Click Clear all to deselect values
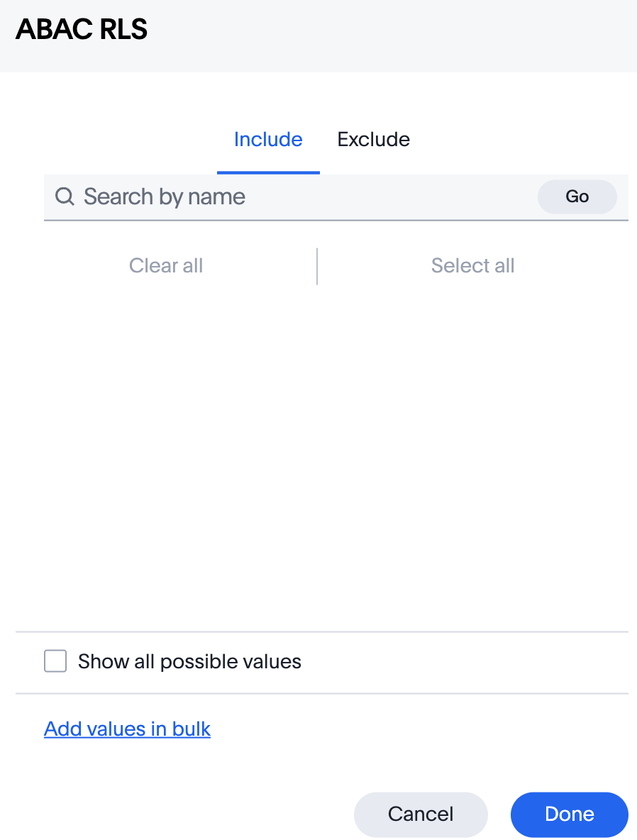The height and width of the screenshot is (840, 637). [x=166, y=265]
